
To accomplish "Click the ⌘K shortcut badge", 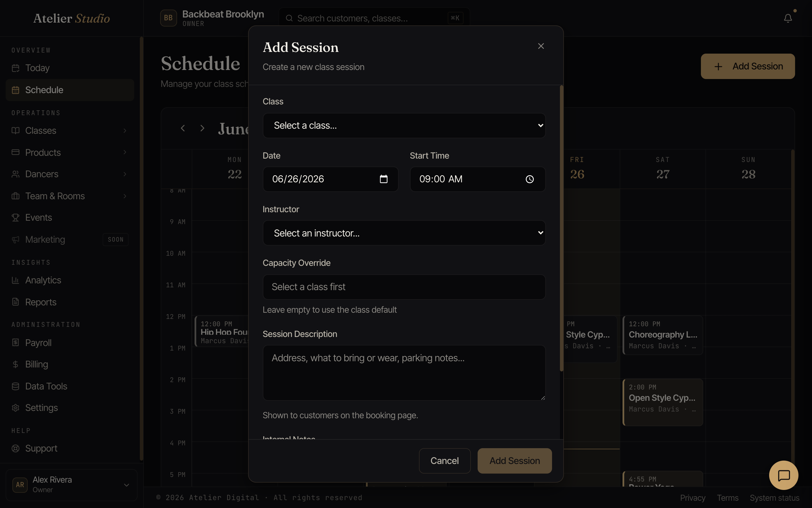I will click(455, 18).
